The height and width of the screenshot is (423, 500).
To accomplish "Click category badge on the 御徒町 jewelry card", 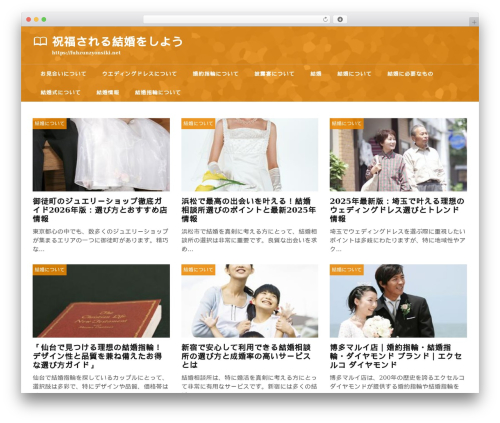I will point(50,124).
